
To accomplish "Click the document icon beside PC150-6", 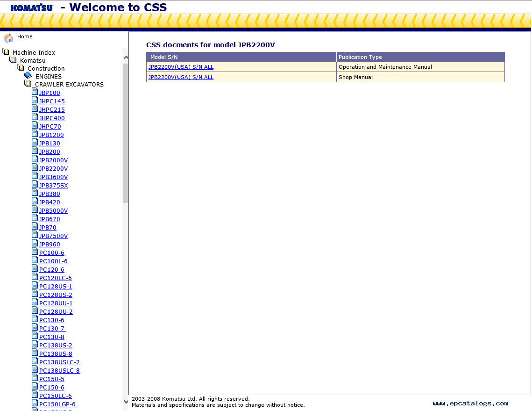I will (x=35, y=387).
